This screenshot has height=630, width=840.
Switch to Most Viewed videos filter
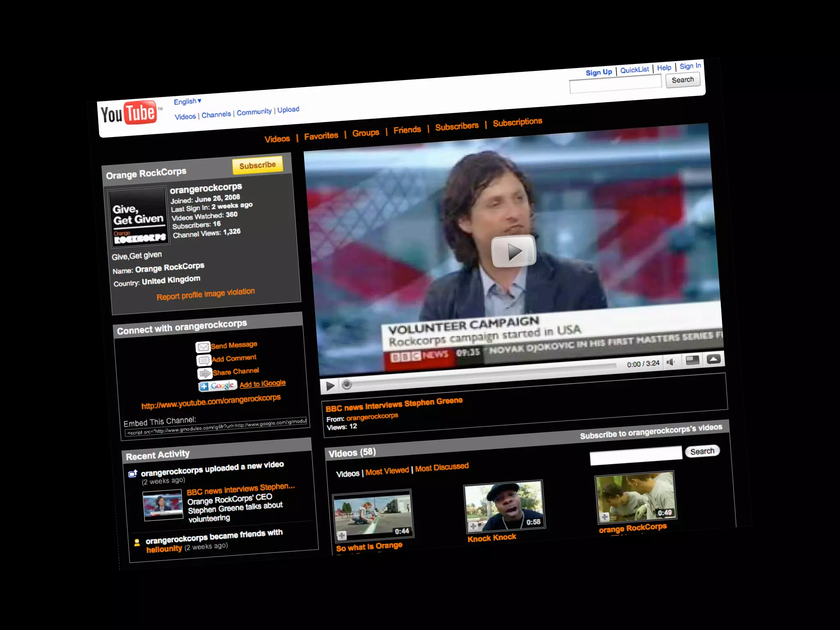tap(387, 471)
